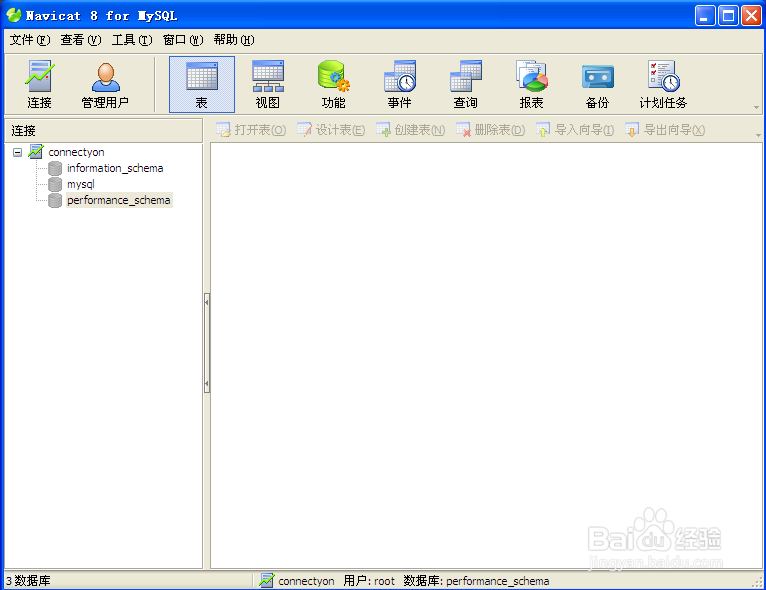Launch 导出向导 (Export Wizard)
Screen dimensions: 766x590
pyautogui.click(x=665, y=130)
